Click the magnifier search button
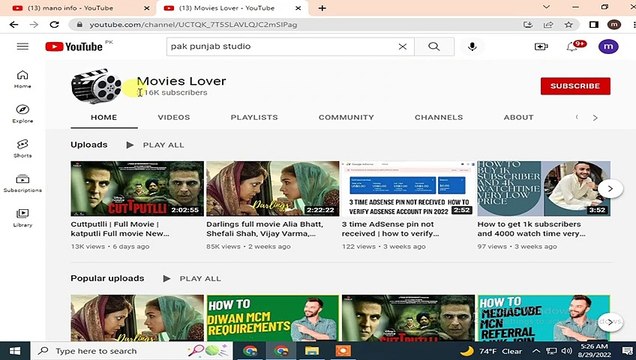The height and width of the screenshot is (360, 636). (434, 47)
